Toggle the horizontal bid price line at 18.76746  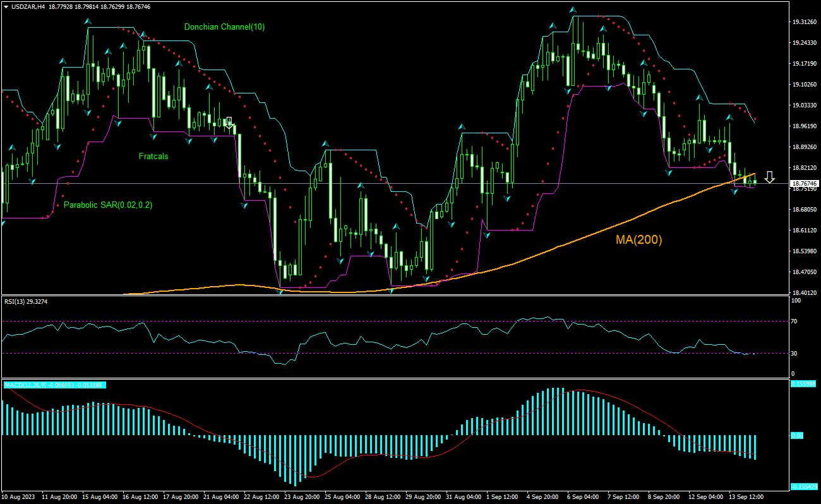(379, 183)
